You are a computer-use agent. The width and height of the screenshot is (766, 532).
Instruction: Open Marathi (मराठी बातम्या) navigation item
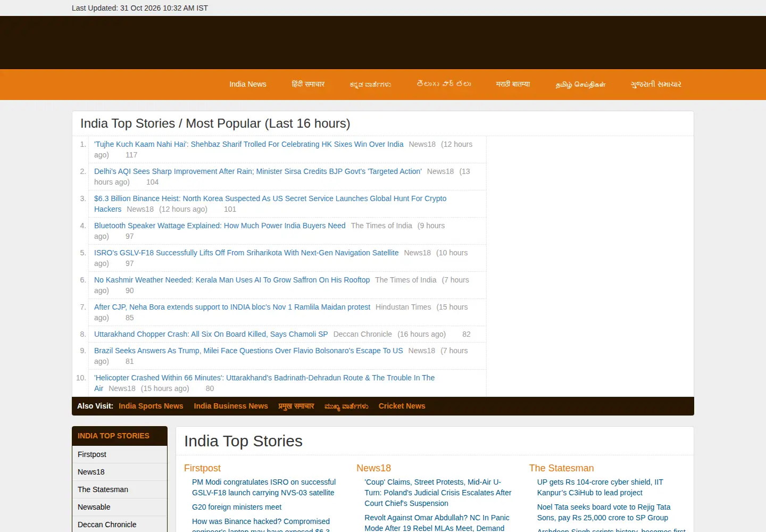point(513,84)
